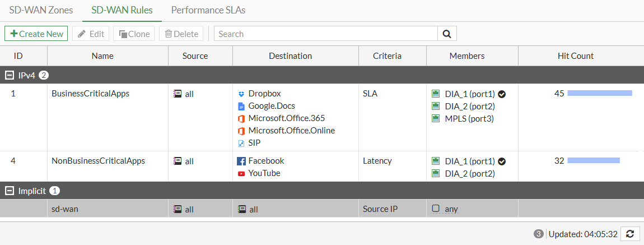Click the selected checkmark beside BusinessCriticalApps DIA_1
644x245 pixels.
pyautogui.click(x=502, y=94)
